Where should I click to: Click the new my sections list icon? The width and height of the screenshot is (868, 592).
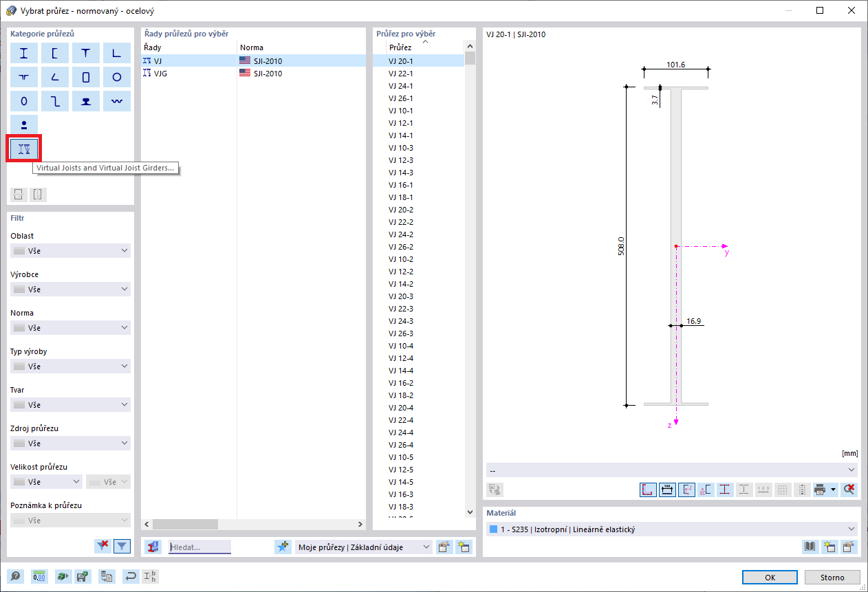tap(464, 547)
